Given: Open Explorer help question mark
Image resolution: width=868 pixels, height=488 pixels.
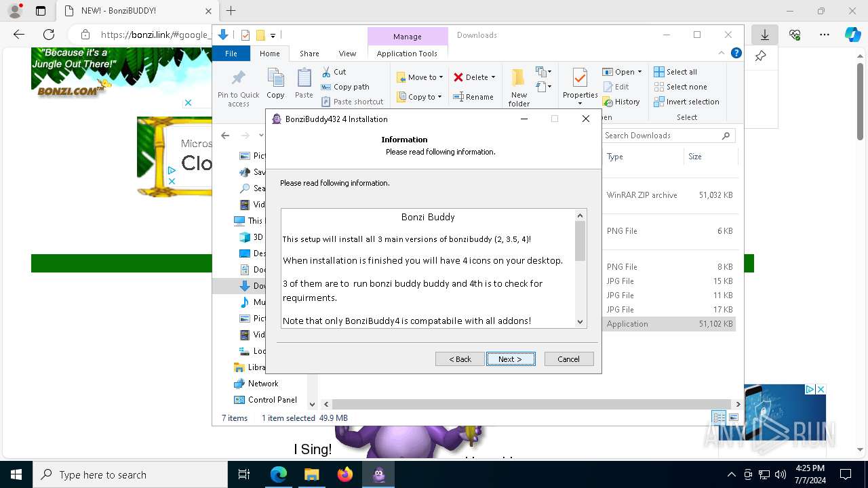Looking at the screenshot, I should tap(736, 53).
